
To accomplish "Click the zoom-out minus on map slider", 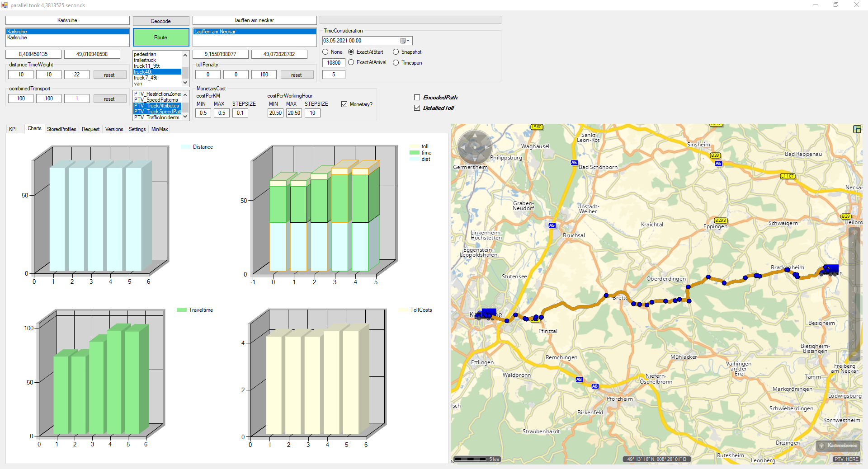I will [x=854, y=355].
